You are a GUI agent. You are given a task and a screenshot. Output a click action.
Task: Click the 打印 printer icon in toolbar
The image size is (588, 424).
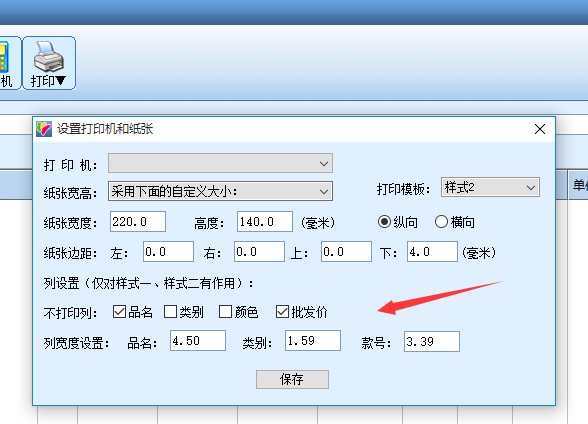click(x=49, y=63)
